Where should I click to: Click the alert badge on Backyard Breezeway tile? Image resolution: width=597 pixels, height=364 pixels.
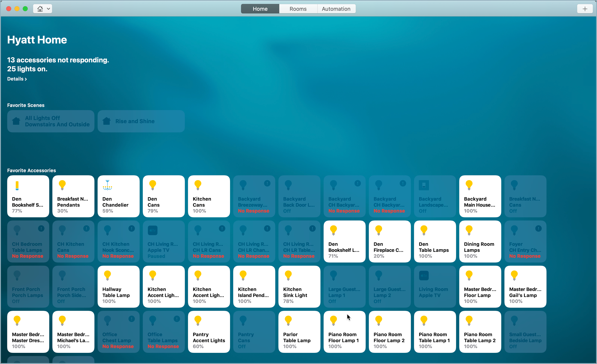[267, 183]
